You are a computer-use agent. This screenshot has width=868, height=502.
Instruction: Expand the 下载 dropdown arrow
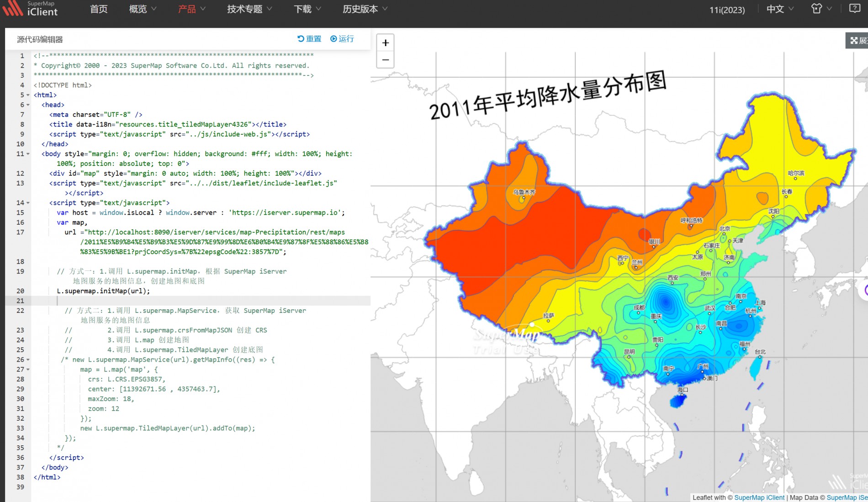318,9
